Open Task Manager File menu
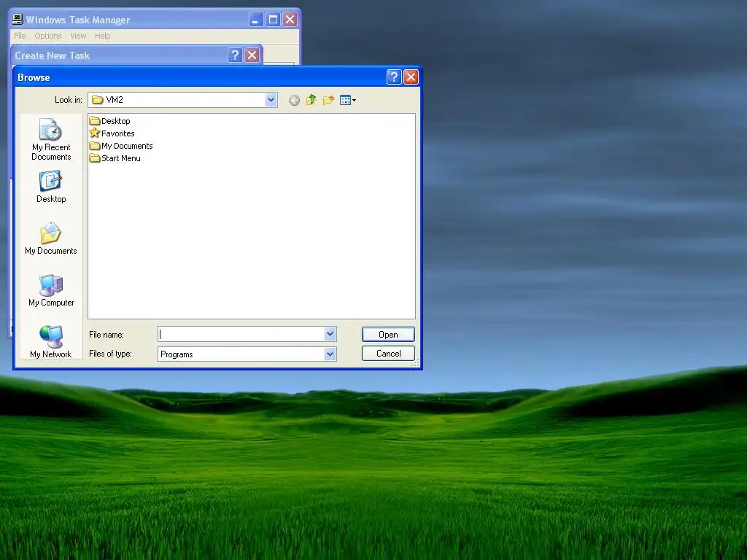 pyautogui.click(x=20, y=36)
